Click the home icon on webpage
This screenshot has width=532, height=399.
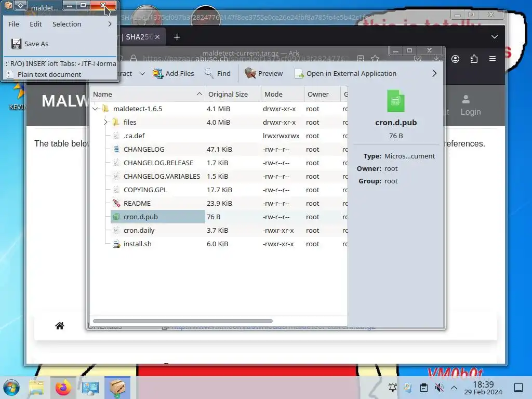pyautogui.click(x=60, y=326)
